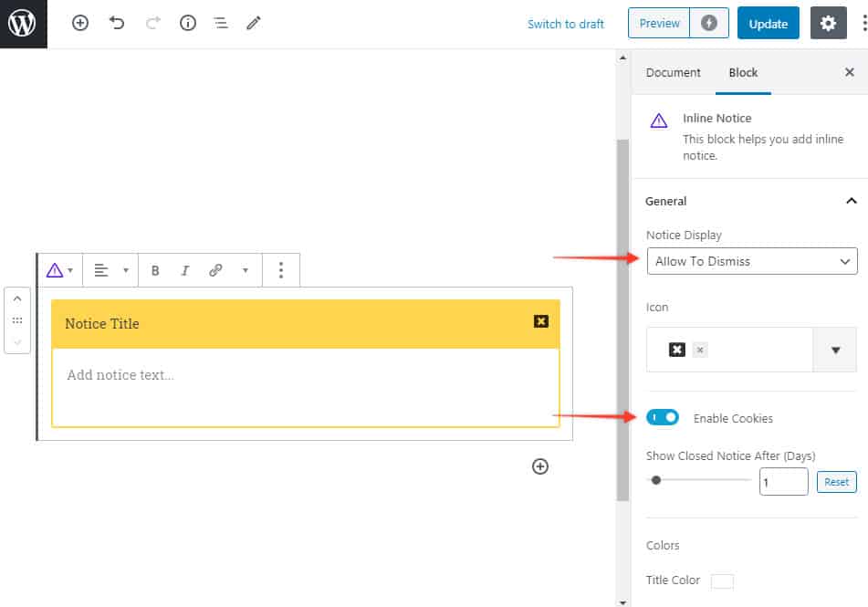Collapse the General section

pos(851,201)
